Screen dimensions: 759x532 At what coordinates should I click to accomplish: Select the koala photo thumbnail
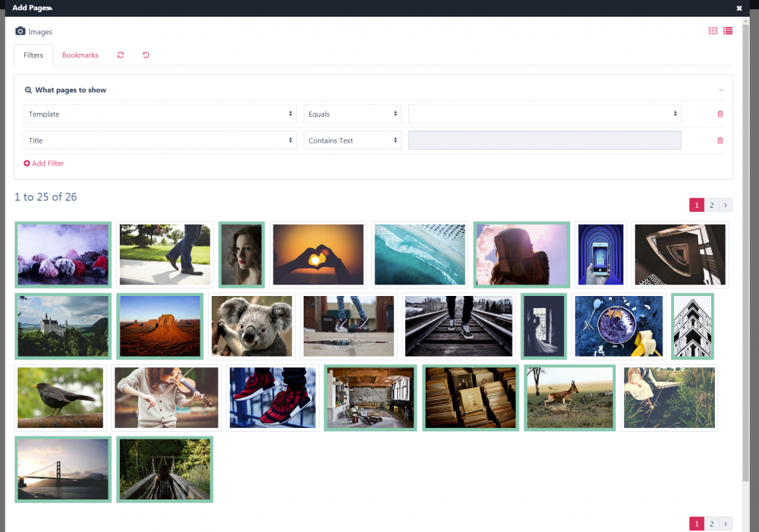click(251, 326)
